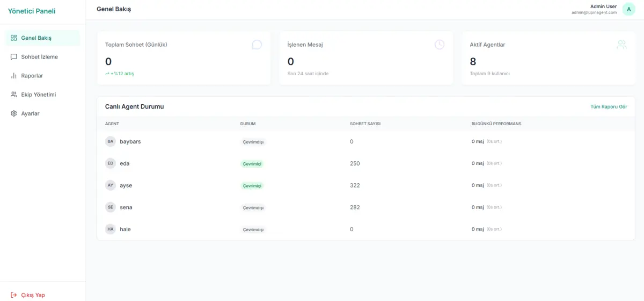Image resolution: width=644 pixels, height=301 pixels.
Task: Click the Admin User name label
Action: (x=603, y=6)
